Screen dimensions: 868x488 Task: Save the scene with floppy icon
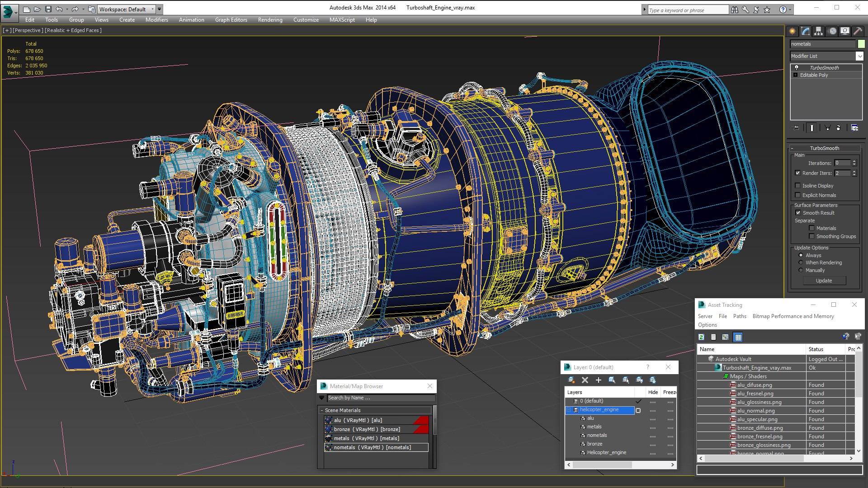pyautogui.click(x=48, y=9)
